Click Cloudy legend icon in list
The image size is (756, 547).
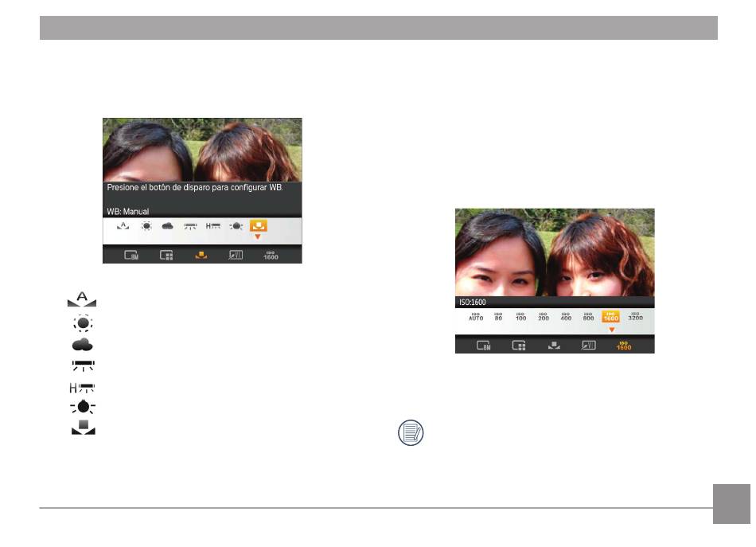point(83,345)
